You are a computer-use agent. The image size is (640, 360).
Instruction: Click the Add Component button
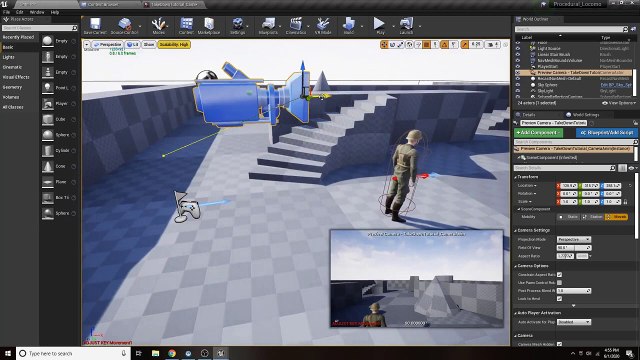(538, 133)
